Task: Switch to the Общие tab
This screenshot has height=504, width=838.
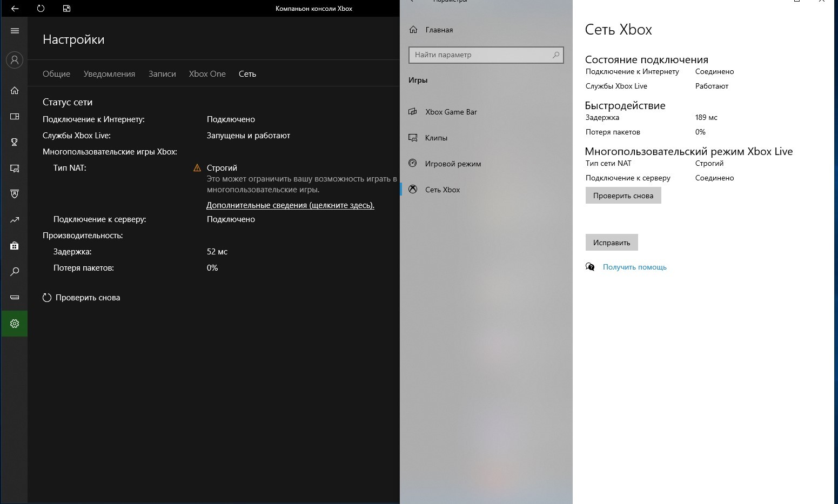Action: click(x=56, y=74)
